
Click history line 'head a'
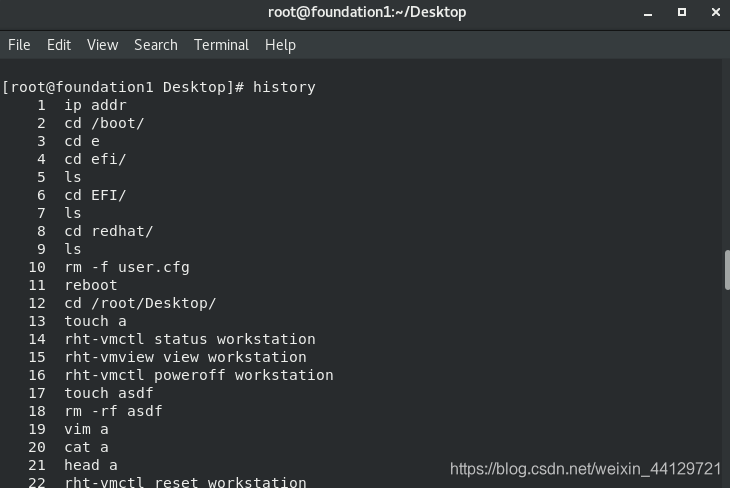[91, 465]
